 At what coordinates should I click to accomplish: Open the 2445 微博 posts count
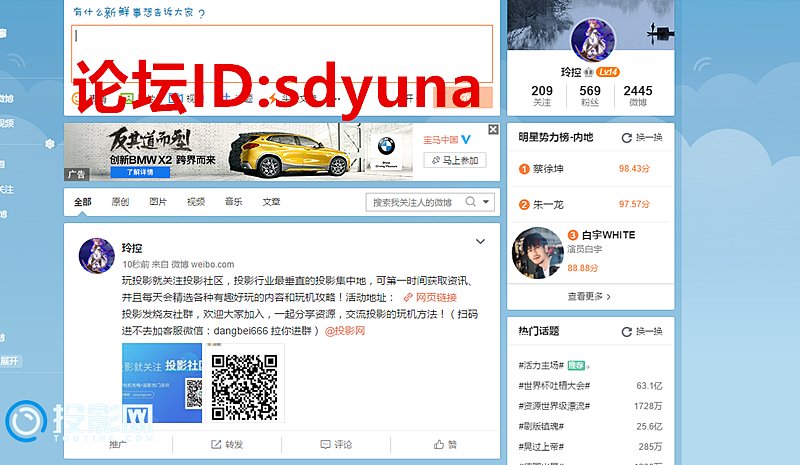[x=638, y=95]
